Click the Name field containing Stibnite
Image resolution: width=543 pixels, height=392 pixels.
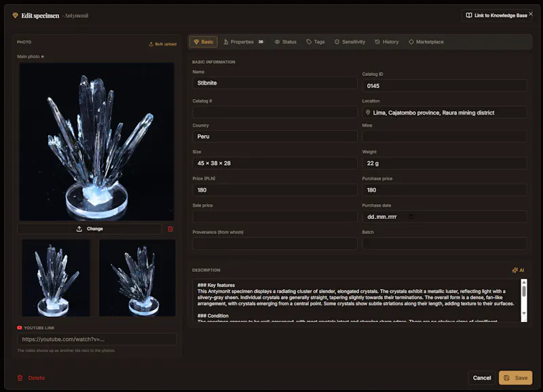[275, 83]
